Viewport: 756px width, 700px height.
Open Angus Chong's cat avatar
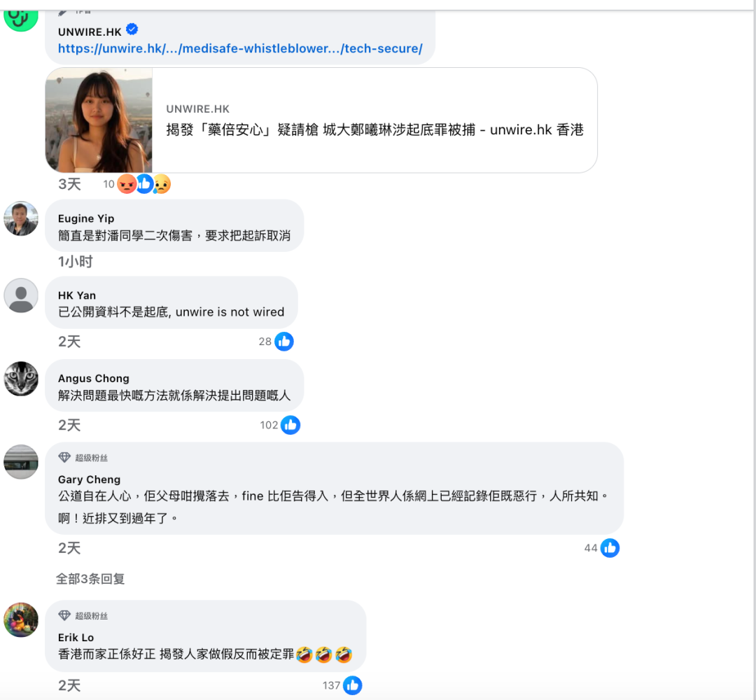(21, 379)
